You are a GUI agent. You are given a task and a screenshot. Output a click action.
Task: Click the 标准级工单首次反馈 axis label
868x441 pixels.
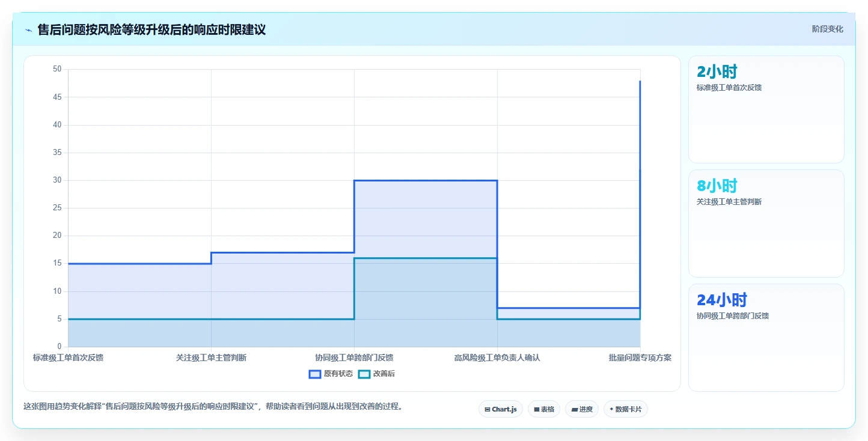coord(68,357)
